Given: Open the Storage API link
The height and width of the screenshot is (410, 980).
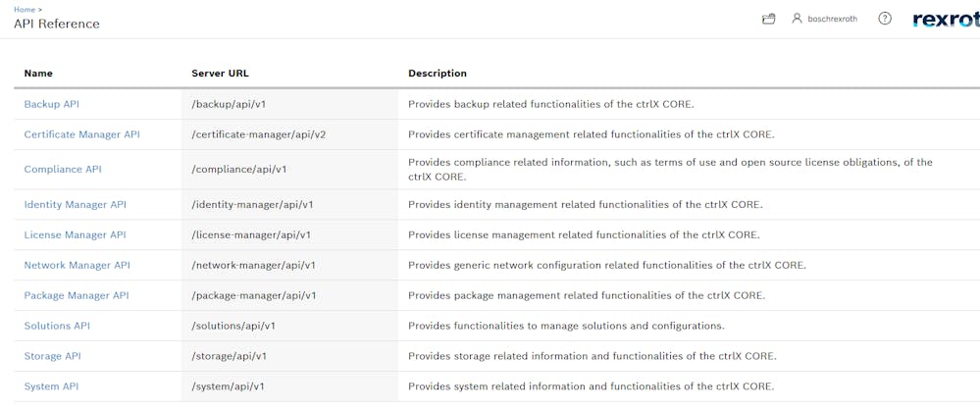Looking at the screenshot, I should click(x=53, y=357).
